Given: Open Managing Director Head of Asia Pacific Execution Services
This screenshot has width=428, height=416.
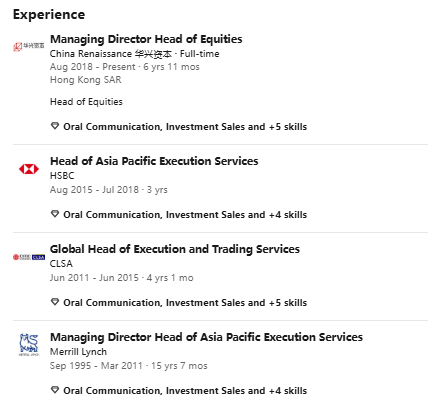Looking at the screenshot, I should tap(206, 337).
